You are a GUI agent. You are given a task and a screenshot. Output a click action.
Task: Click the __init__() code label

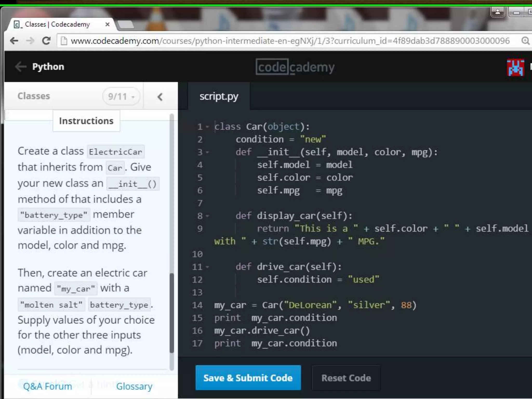point(133,184)
